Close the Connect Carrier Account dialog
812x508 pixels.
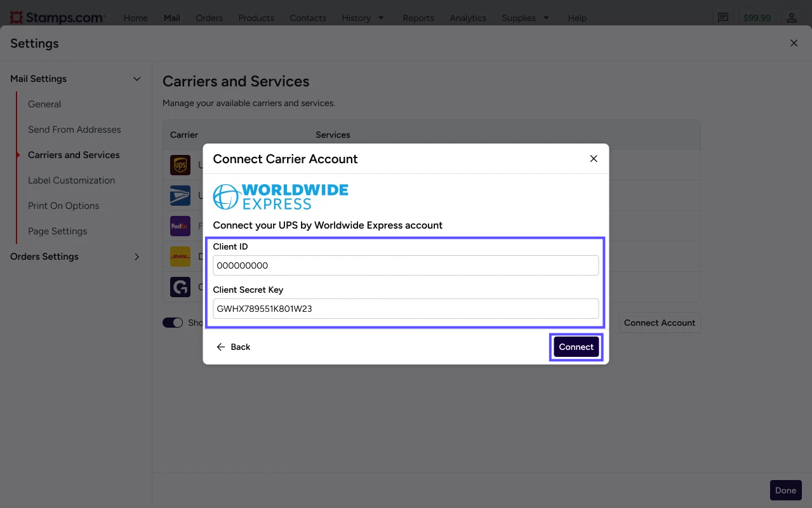click(594, 159)
